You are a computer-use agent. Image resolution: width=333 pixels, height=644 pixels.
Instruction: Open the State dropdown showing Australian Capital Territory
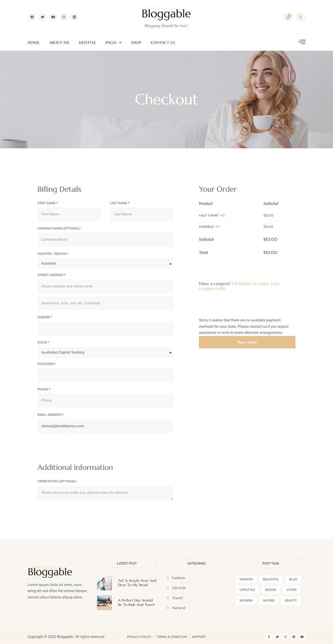[105, 353]
